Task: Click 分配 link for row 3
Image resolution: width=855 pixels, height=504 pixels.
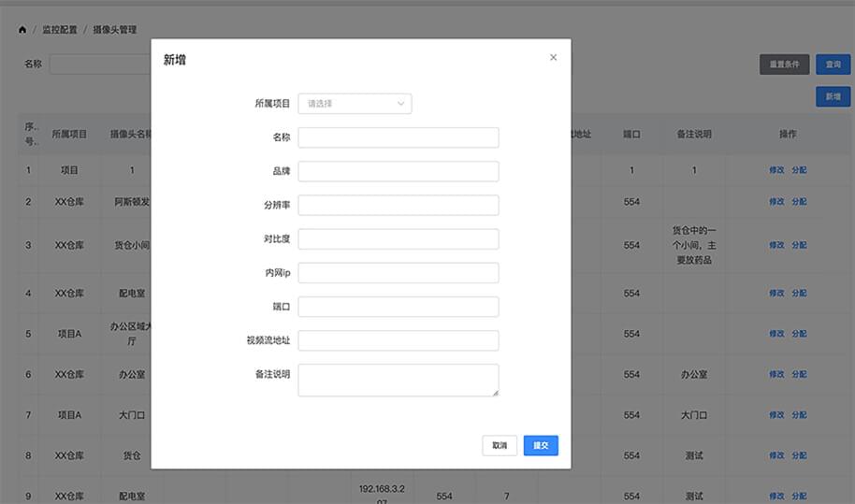Action: (x=799, y=245)
